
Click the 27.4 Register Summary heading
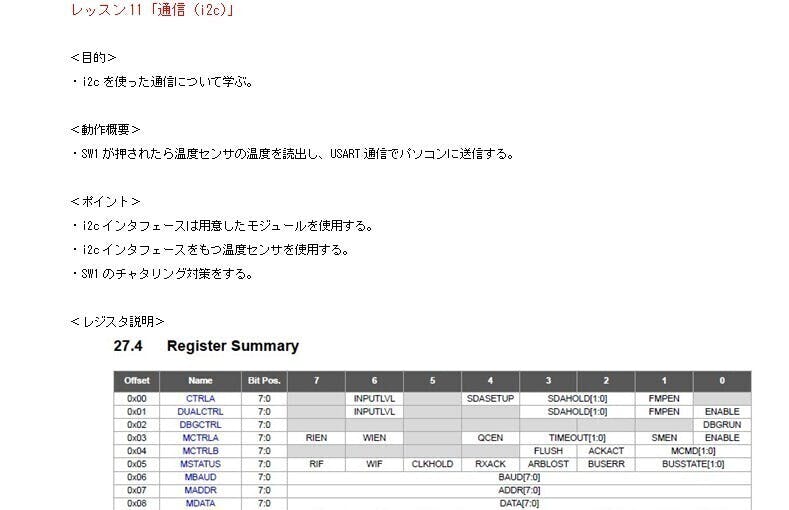click(x=206, y=346)
